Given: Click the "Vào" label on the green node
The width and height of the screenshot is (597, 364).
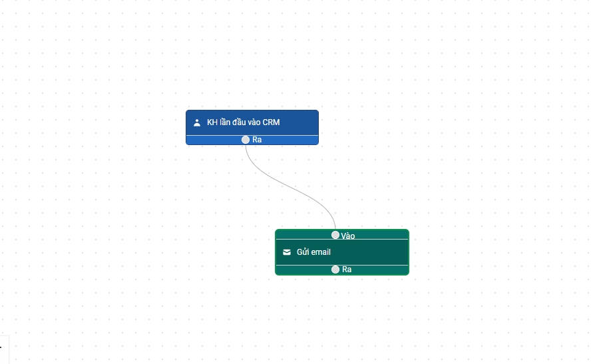Looking at the screenshot, I should pyautogui.click(x=348, y=236).
